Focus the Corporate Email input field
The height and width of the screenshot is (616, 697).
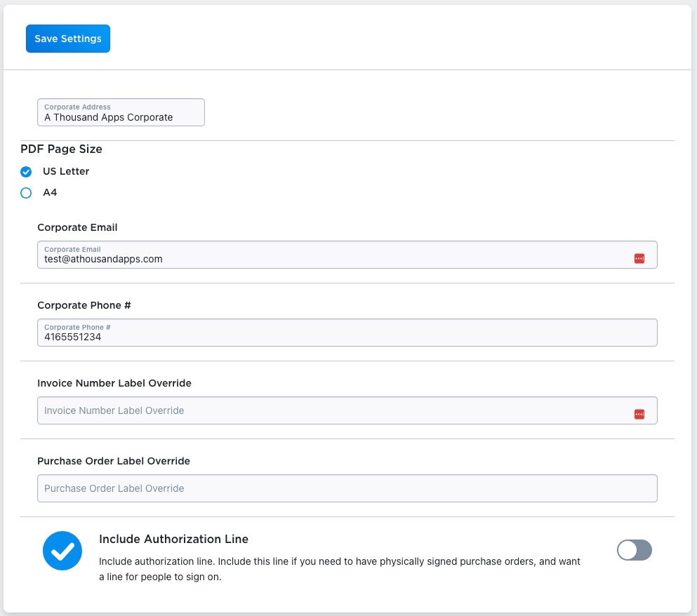point(347,255)
